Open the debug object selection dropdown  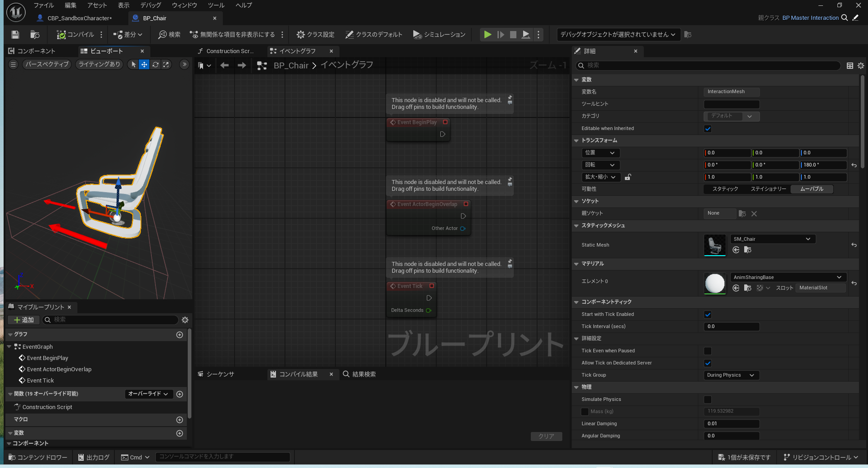point(618,35)
